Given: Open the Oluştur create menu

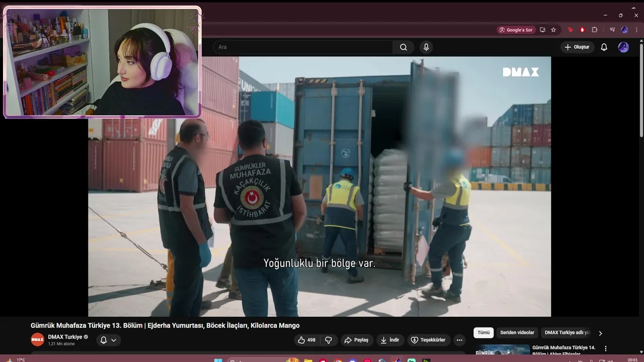Looking at the screenshot, I should [578, 47].
